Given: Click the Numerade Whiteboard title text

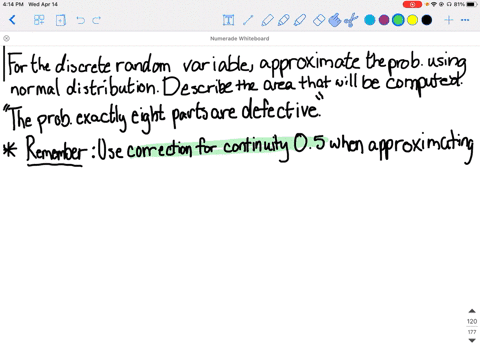Looking at the screenshot, I should tap(240, 38).
